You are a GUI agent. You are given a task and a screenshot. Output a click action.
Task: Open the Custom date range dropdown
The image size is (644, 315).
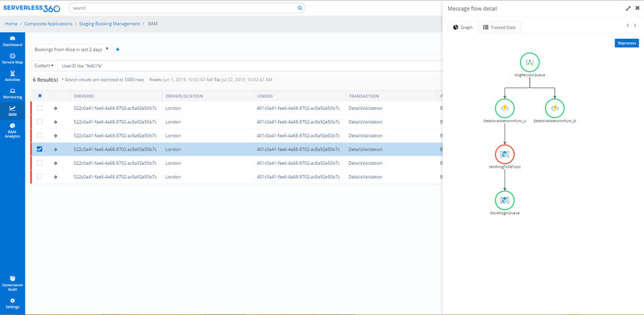pyautogui.click(x=44, y=66)
